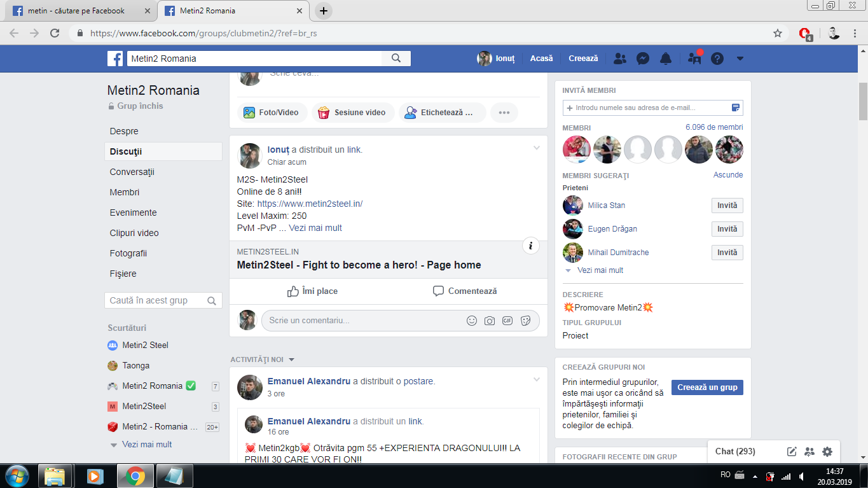The image size is (868, 488).
Task: Open chat settings gear icon
Action: (x=827, y=452)
